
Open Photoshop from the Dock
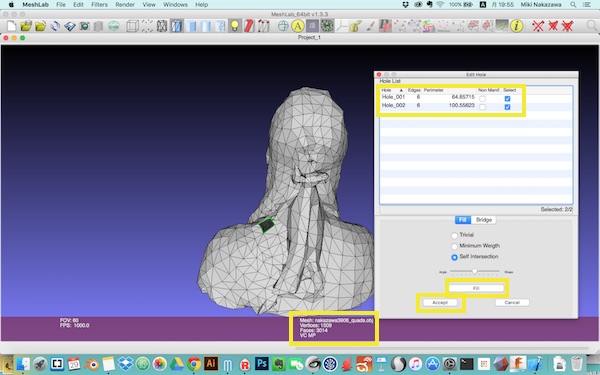pos(262,363)
